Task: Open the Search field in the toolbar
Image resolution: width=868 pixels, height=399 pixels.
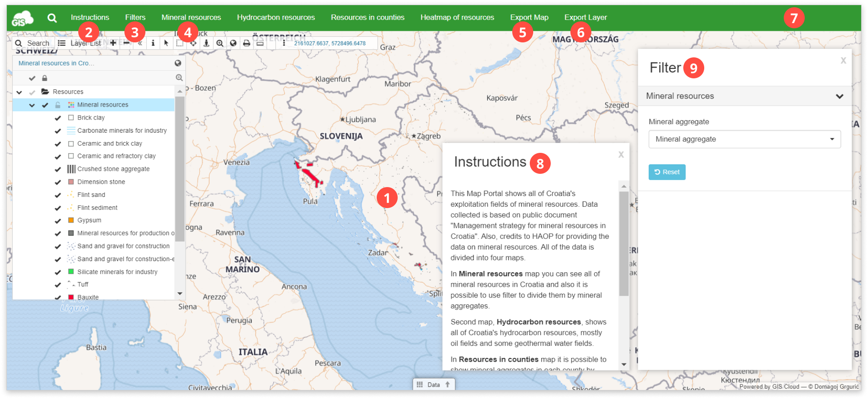Action: [x=33, y=43]
